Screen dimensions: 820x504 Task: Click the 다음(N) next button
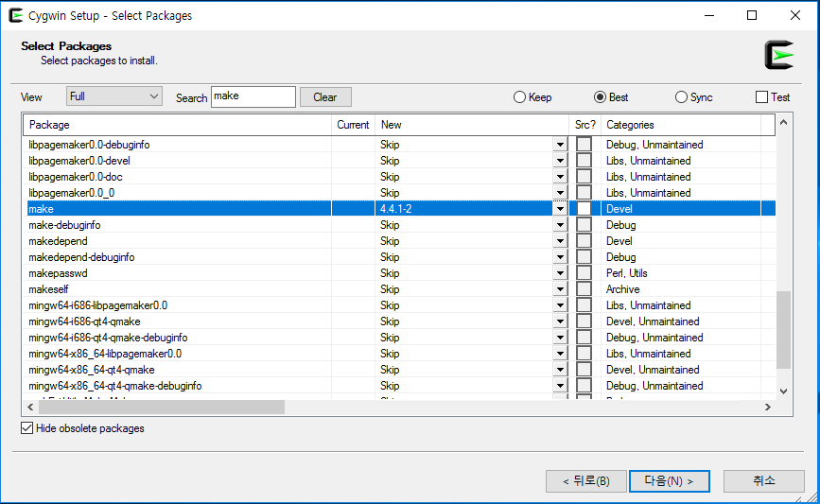point(669,481)
